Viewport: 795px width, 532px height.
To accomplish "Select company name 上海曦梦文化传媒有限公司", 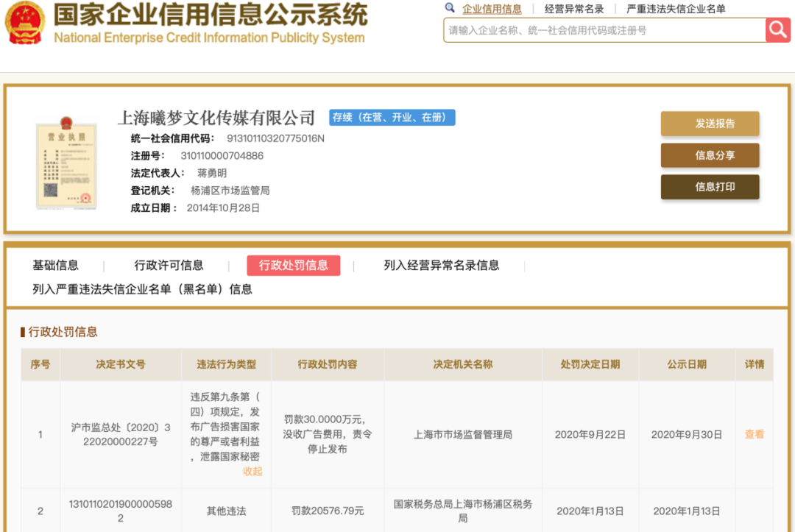I will [x=216, y=118].
